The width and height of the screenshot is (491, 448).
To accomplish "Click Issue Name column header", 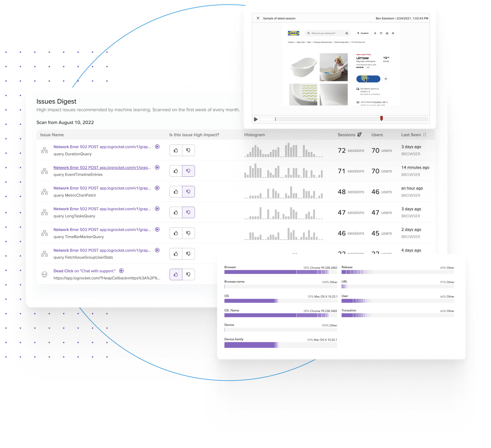I will tap(52, 135).
